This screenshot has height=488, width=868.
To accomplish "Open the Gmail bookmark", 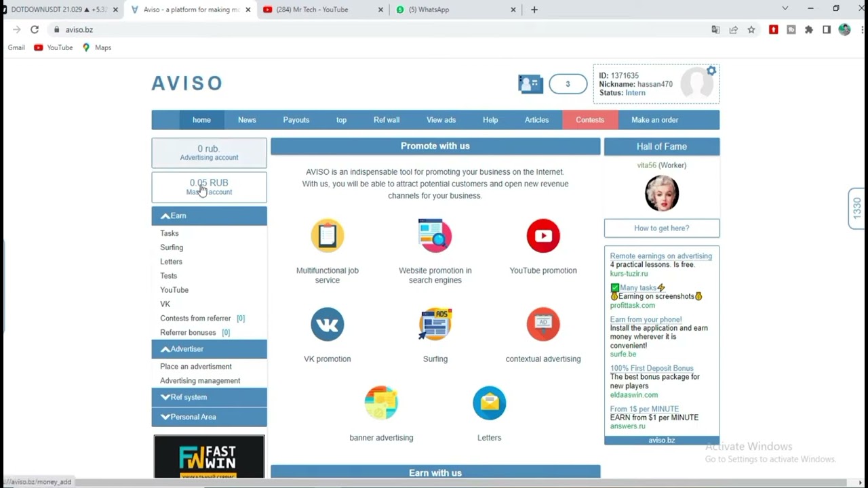I will 16,47.
